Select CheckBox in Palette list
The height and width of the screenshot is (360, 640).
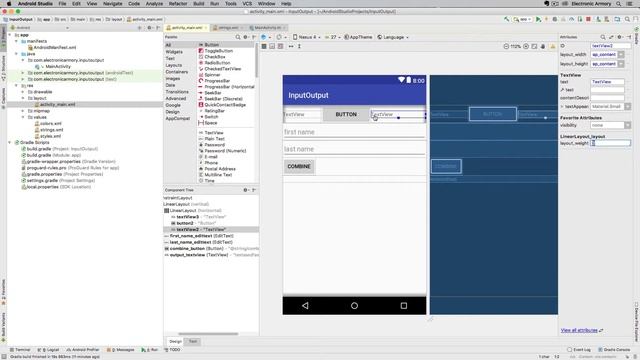tap(215, 57)
